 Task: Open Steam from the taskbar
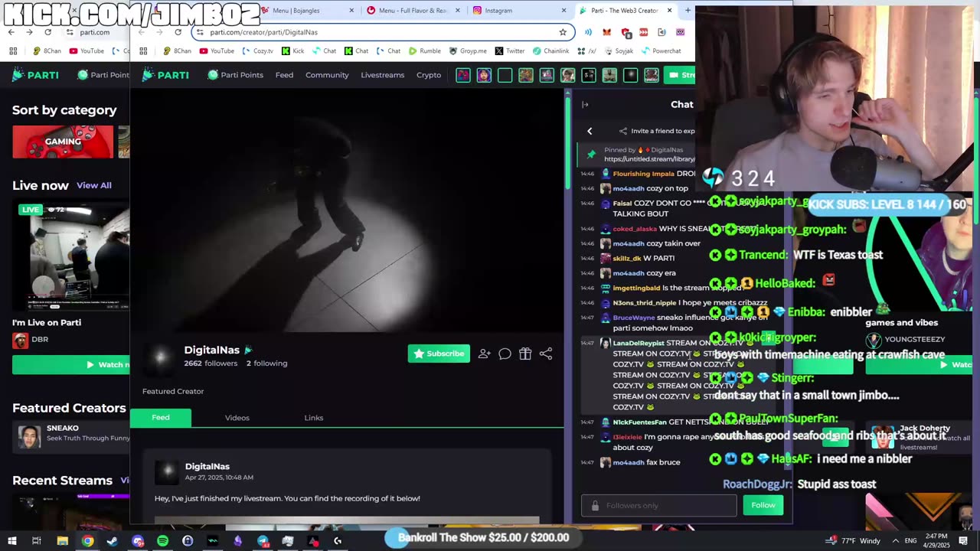[113, 541]
